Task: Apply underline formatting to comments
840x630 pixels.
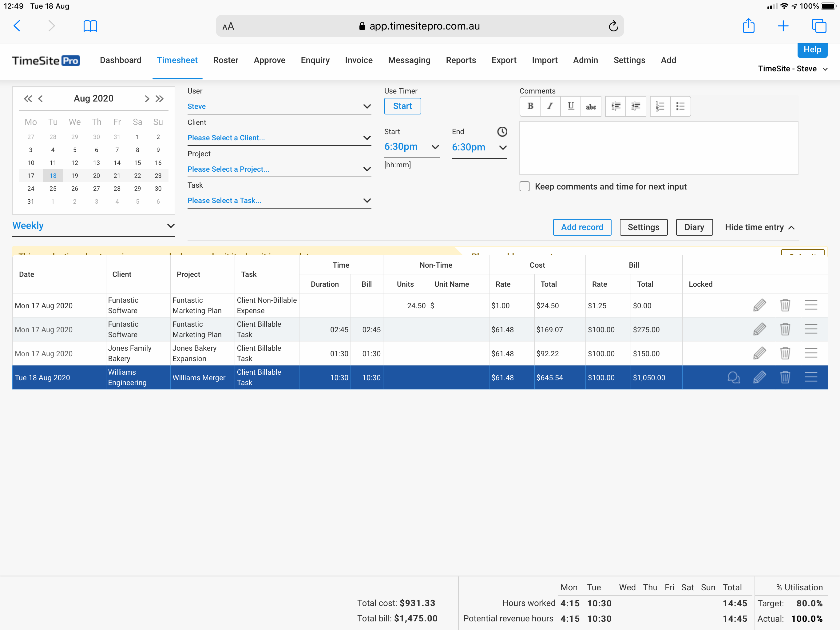Action: tap(570, 106)
